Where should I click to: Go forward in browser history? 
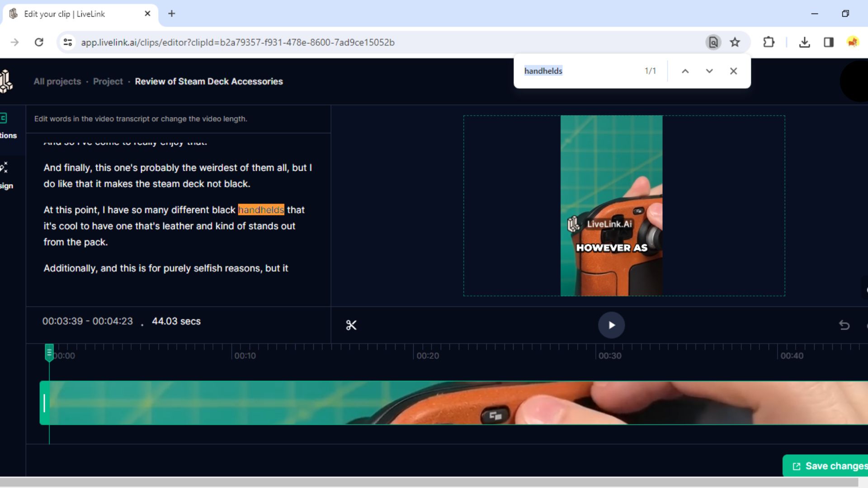(x=15, y=42)
